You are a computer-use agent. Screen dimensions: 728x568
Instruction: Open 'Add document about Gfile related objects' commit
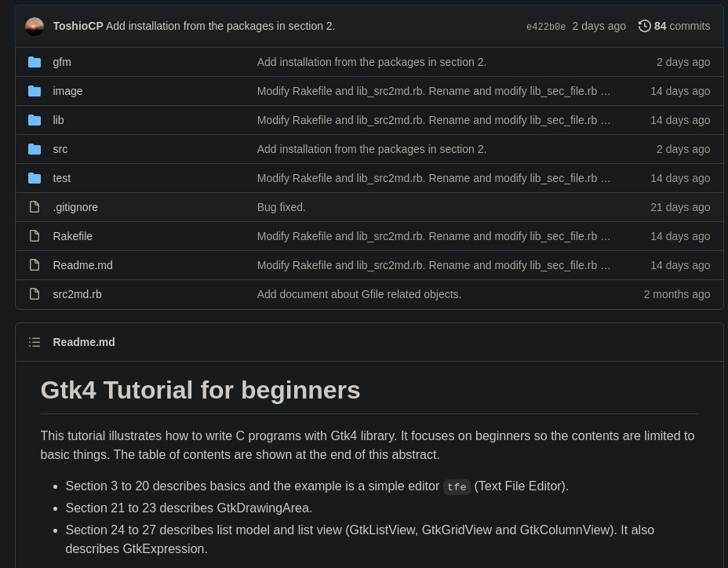pyautogui.click(x=359, y=294)
